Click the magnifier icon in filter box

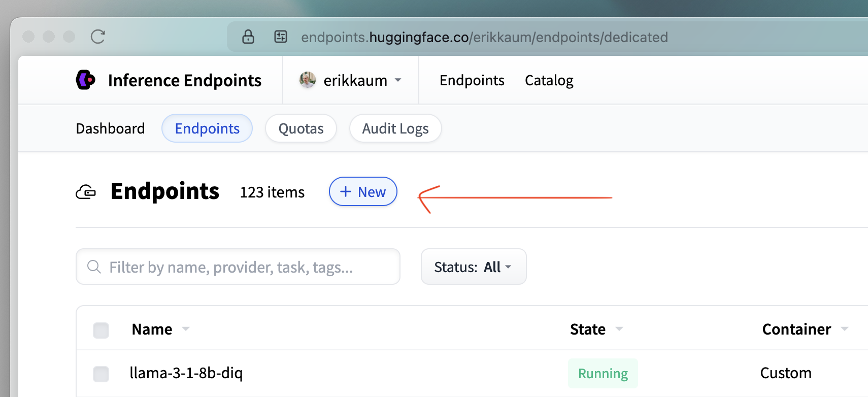[x=94, y=267]
